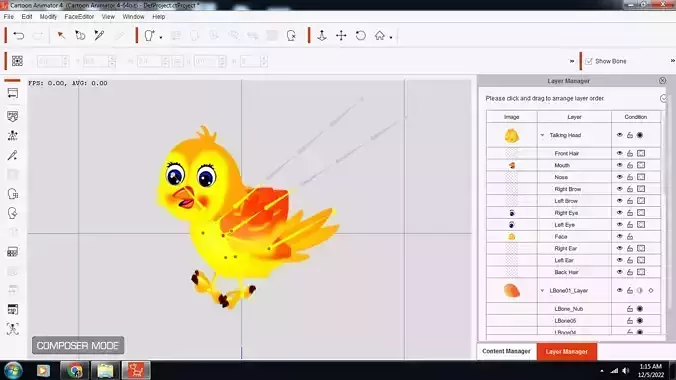Image resolution: width=676 pixels, height=380 pixels.
Task: Hide the Front Hair layer
Action: click(620, 153)
